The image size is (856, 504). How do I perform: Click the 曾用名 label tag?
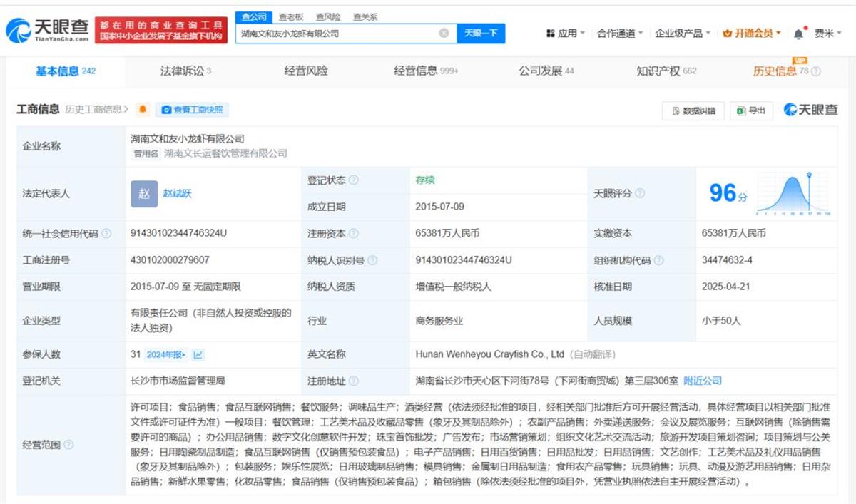(x=146, y=153)
